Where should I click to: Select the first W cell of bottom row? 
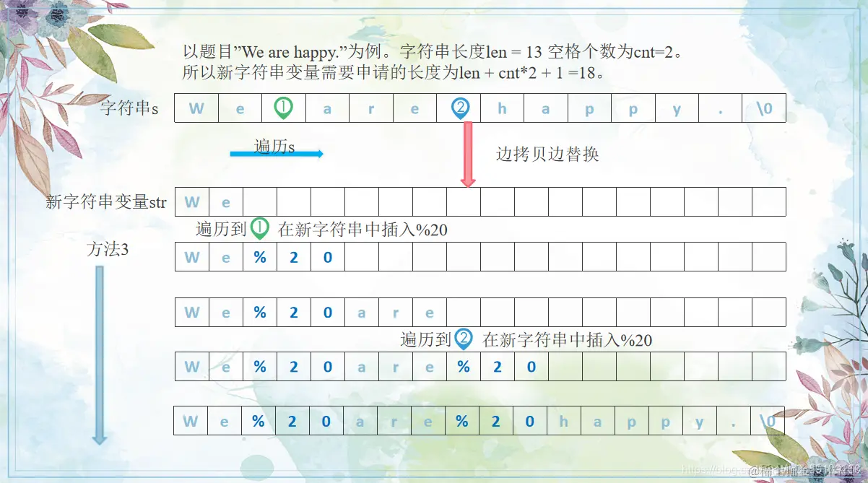pyautogui.click(x=191, y=420)
